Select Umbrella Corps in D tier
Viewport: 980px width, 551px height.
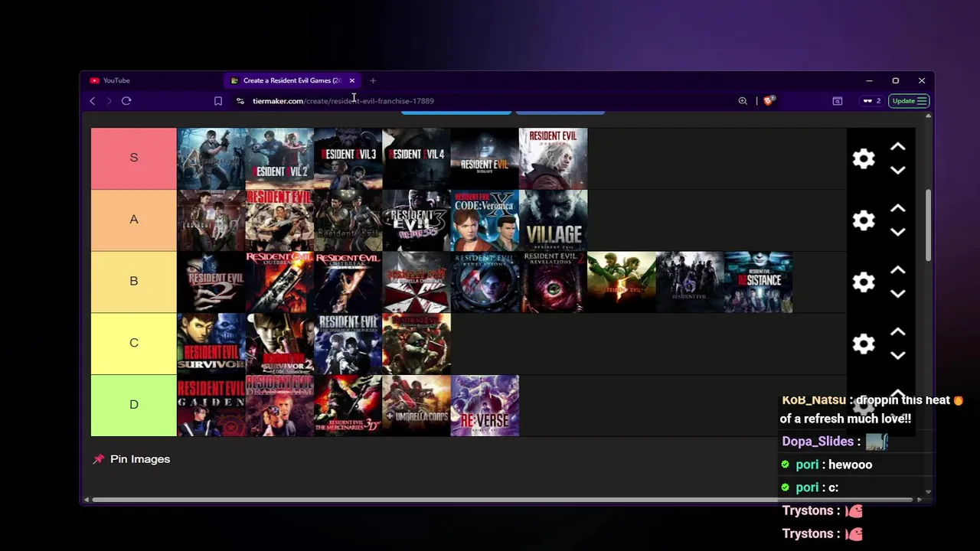[x=416, y=406]
